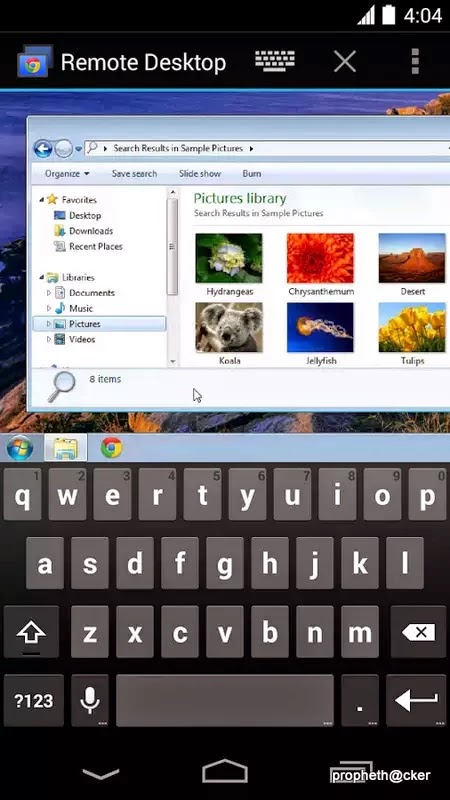Screen dimensions: 450x800
Task: Tap the z key
Action: coord(90,632)
